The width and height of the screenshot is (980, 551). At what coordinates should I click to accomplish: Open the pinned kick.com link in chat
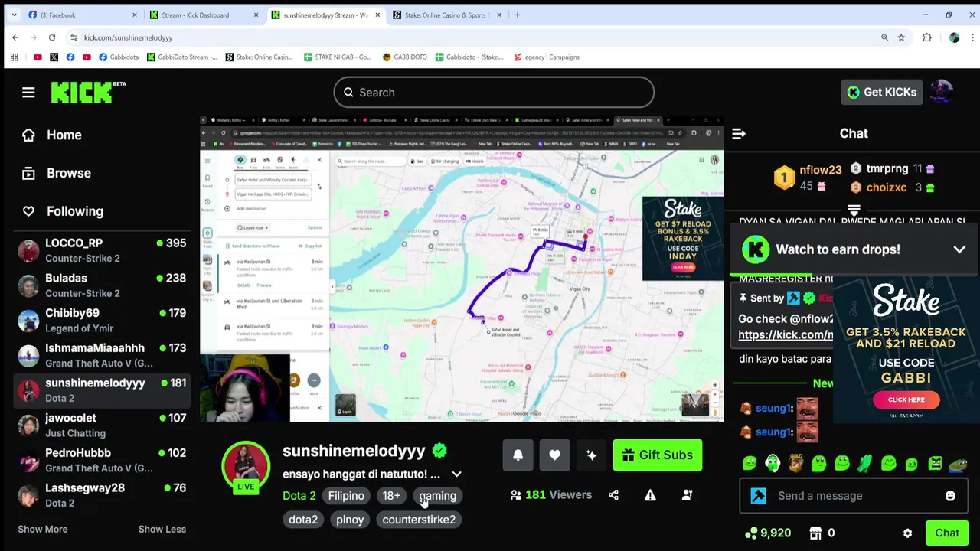click(x=786, y=334)
